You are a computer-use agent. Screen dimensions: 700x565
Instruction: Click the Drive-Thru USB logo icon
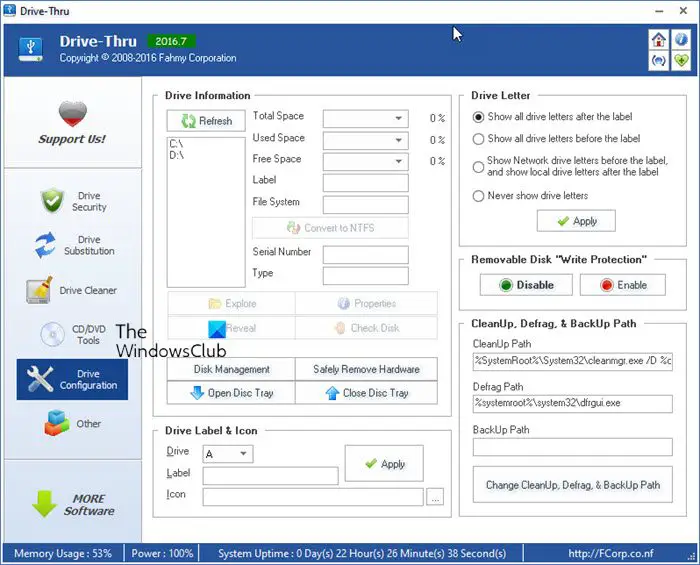tap(30, 50)
